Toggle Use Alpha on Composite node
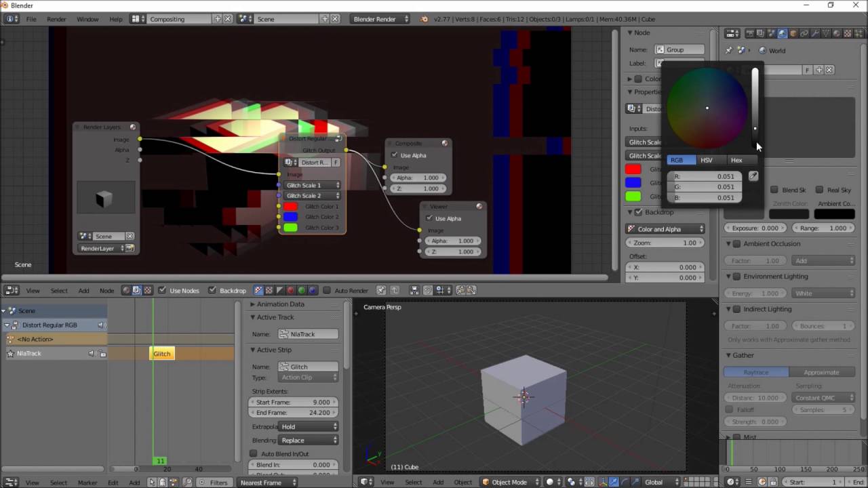This screenshot has height=488, width=868. point(395,155)
